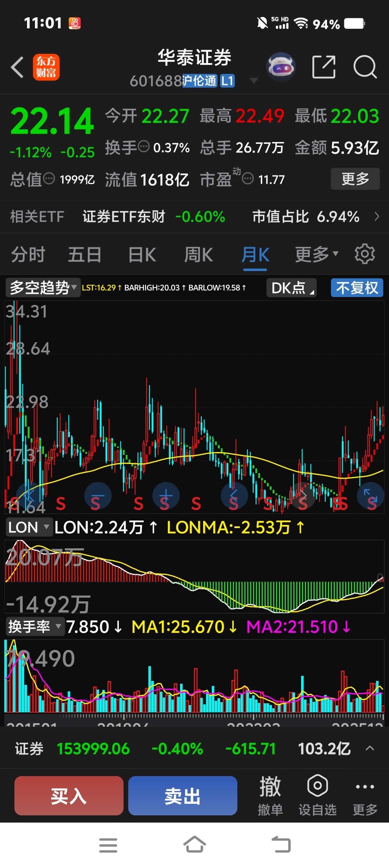Switch to 五日 tab
This screenshot has width=389, height=868.
(x=85, y=254)
